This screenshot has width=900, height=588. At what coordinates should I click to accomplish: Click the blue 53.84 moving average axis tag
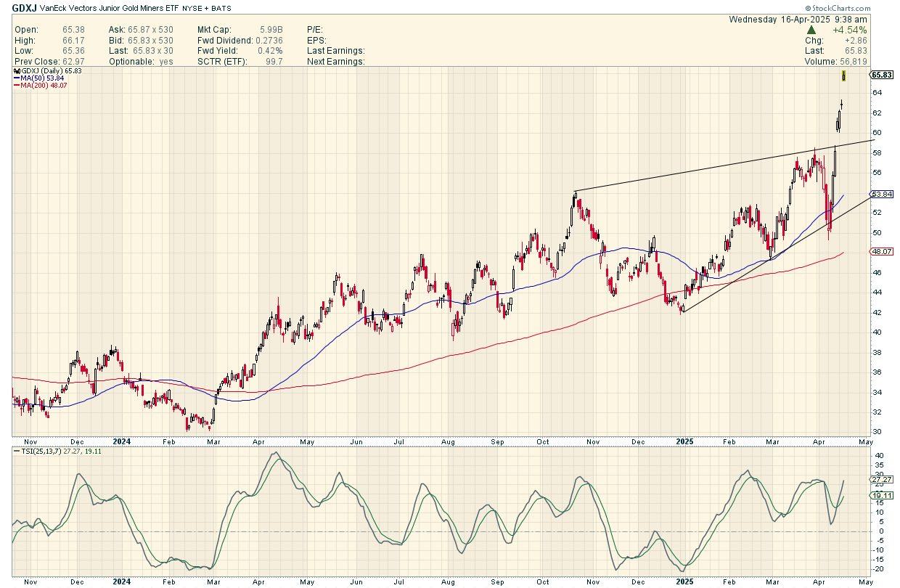click(880, 195)
